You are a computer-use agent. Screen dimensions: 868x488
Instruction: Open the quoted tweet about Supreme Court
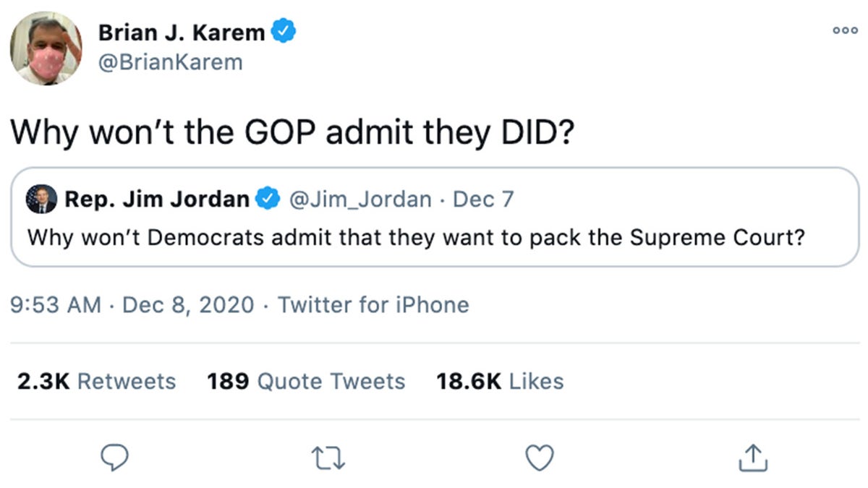click(x=416, y=237)
